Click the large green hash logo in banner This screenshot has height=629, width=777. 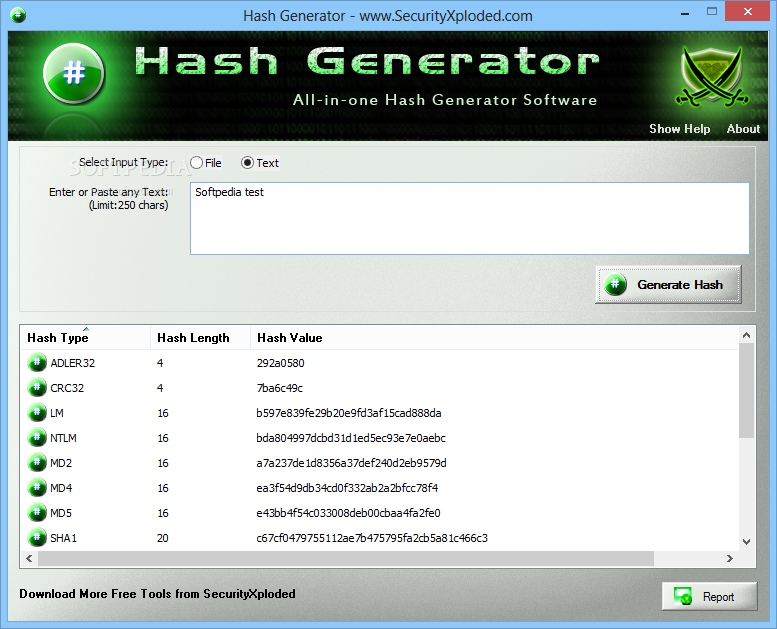[73, 74]
